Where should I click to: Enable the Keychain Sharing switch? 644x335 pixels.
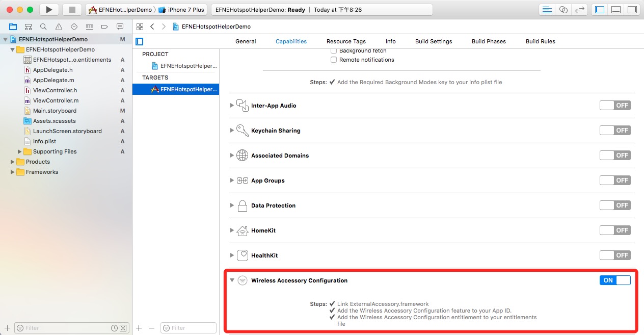point(615,130)
